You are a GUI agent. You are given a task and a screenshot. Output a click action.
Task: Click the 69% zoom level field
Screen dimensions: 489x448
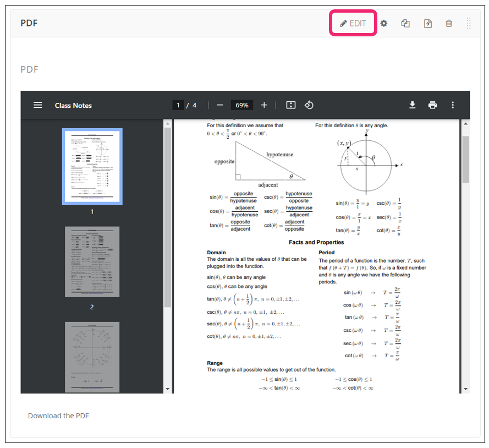(x=242, y=105)
